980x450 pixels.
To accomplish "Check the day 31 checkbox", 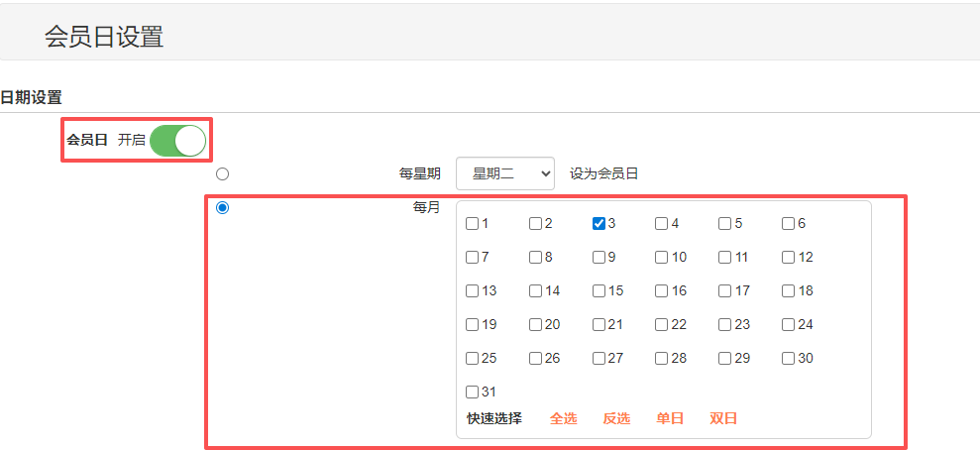I will [x=473, y=393].
